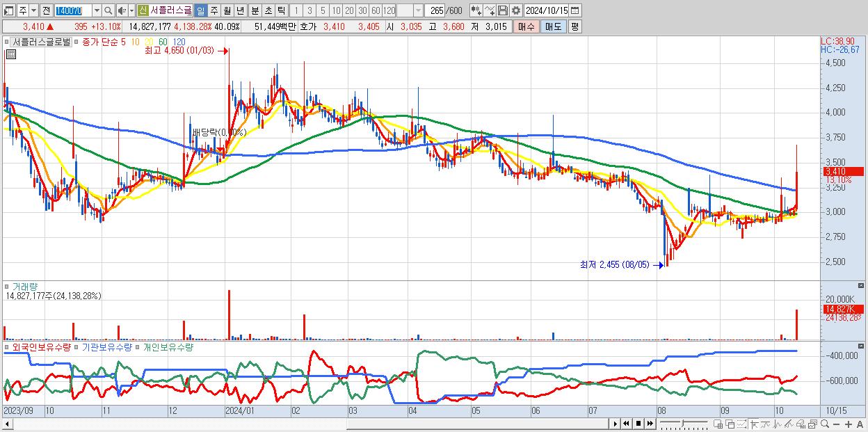Select the 초 second period toggle
Image resolution: width=868 pixels, height=432 pixels.
pyautogui.click(x=268, y=10)
